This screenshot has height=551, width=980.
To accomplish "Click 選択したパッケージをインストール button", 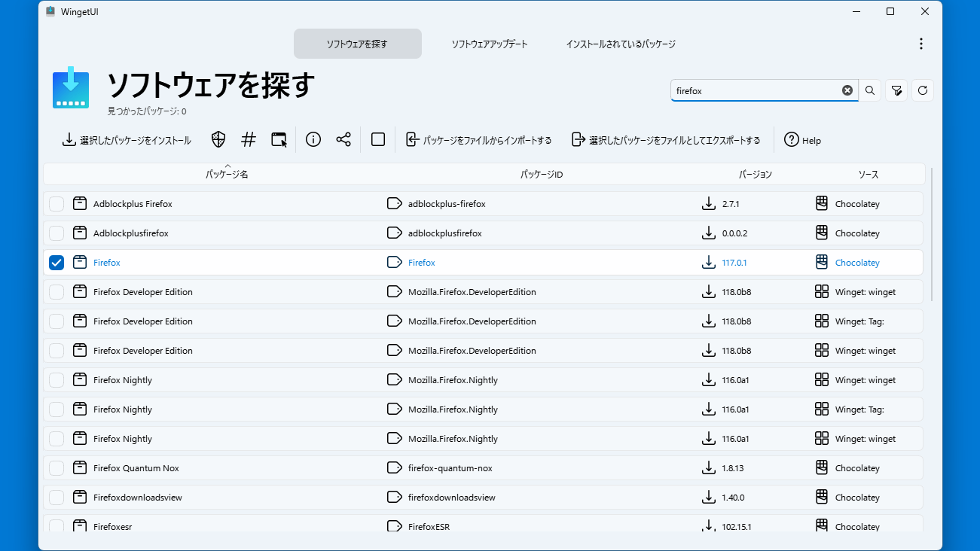I will click(127, 140).
